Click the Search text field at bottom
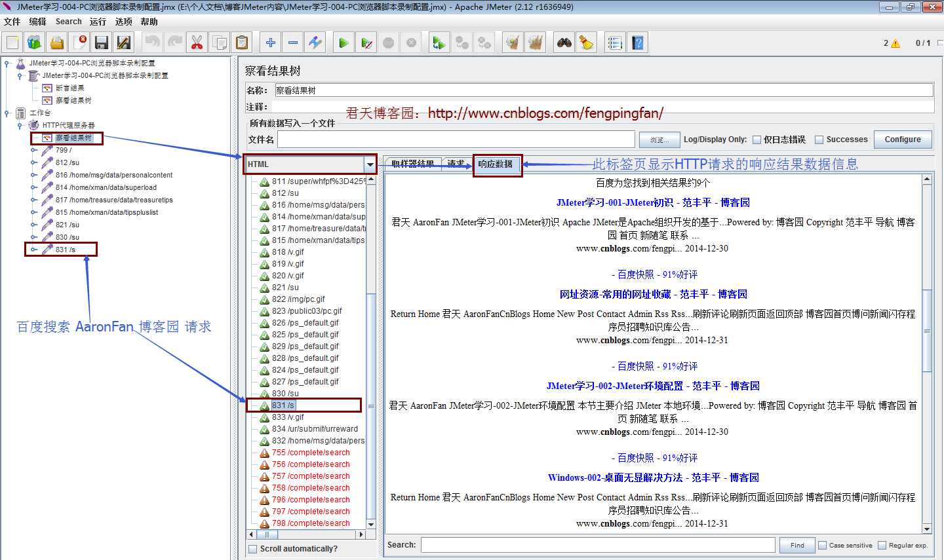Viewport: 944px width, 560px height. coord(598,545)
